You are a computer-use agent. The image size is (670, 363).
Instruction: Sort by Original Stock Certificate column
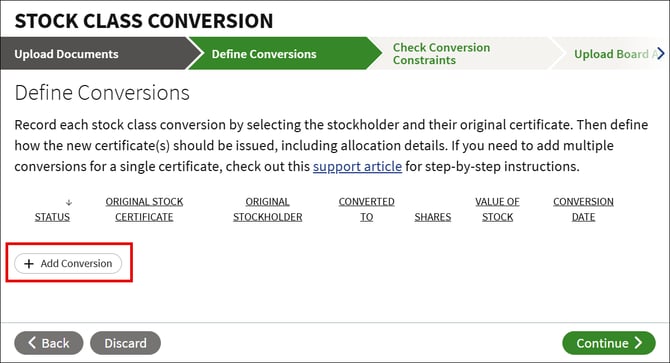(x=144, y=209)
